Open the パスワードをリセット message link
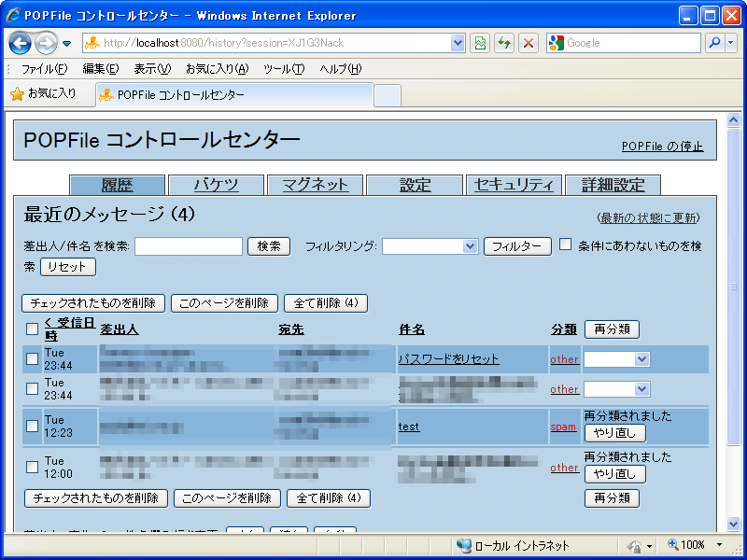The height and width of the screenshot is (560, 747). pyautogui.click(x=449, y=359)
